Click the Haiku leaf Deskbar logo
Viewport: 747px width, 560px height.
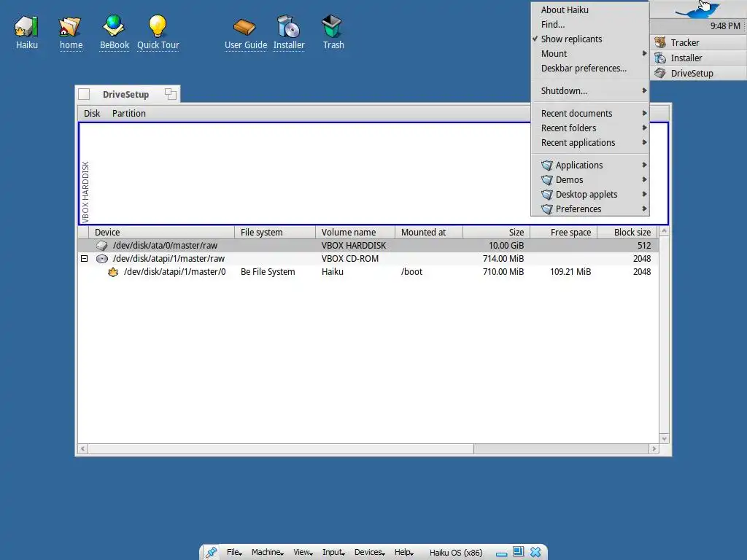[x=698, y=9]
